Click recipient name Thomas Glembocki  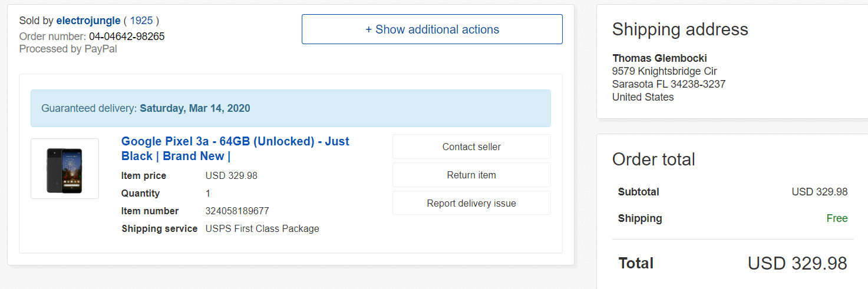[659, 58]
